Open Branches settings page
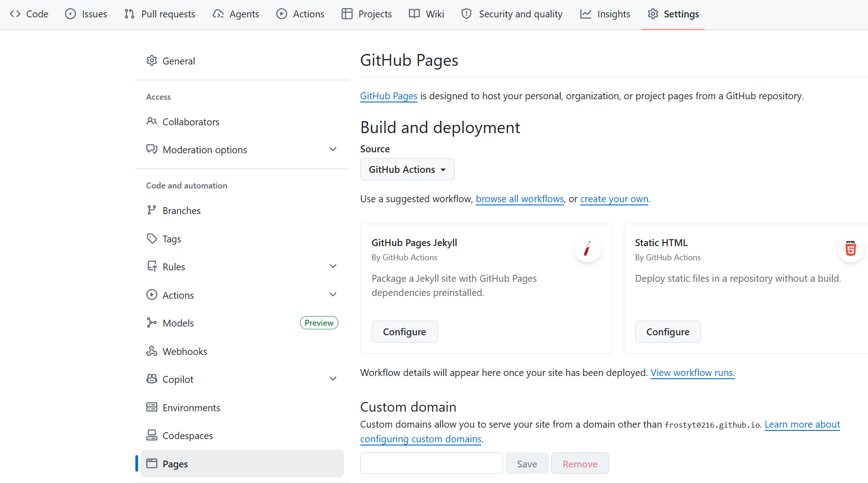 tap(242, 210)
